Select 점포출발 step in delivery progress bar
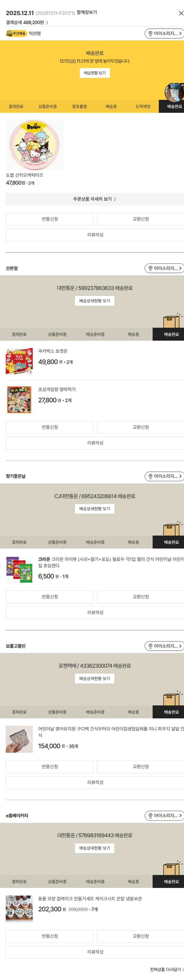The image size is (184, 980). click(79, 107)
